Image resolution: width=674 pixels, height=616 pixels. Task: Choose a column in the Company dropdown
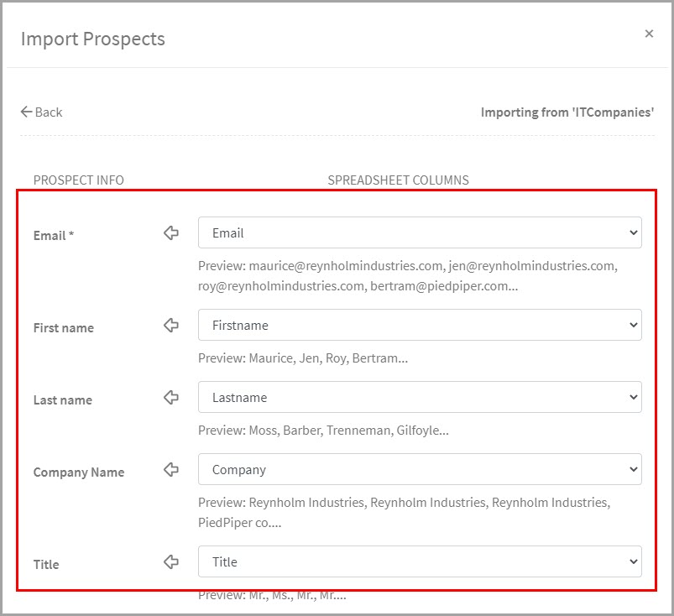tap(420, 469)
